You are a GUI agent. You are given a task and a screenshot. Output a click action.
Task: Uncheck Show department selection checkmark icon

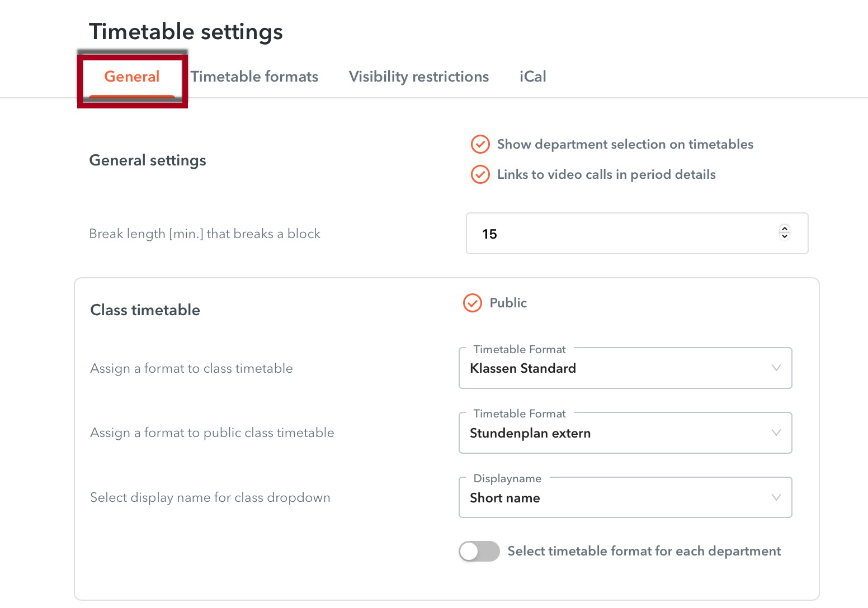click(480, 144)
